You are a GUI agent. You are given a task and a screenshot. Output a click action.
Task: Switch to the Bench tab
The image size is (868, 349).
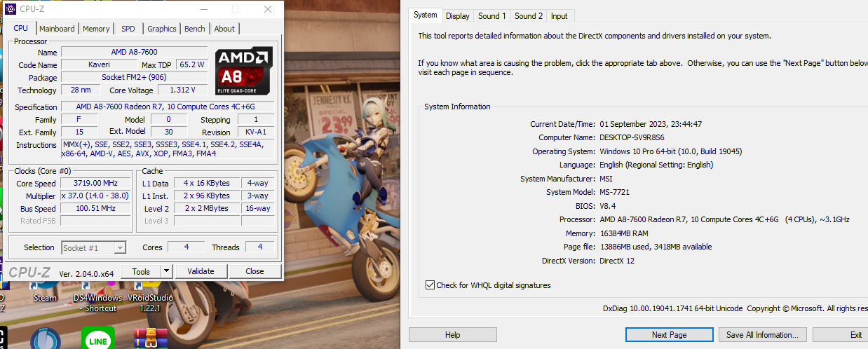click(195, 29)
